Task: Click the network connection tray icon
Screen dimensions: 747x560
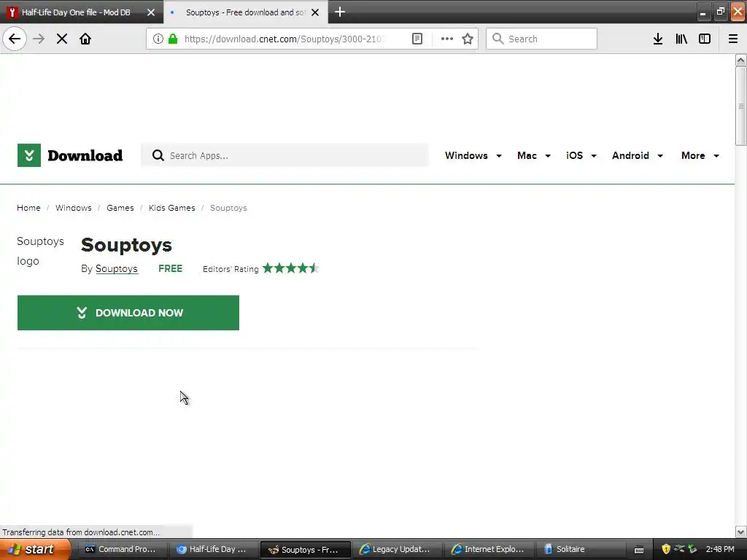Action: 679,550
